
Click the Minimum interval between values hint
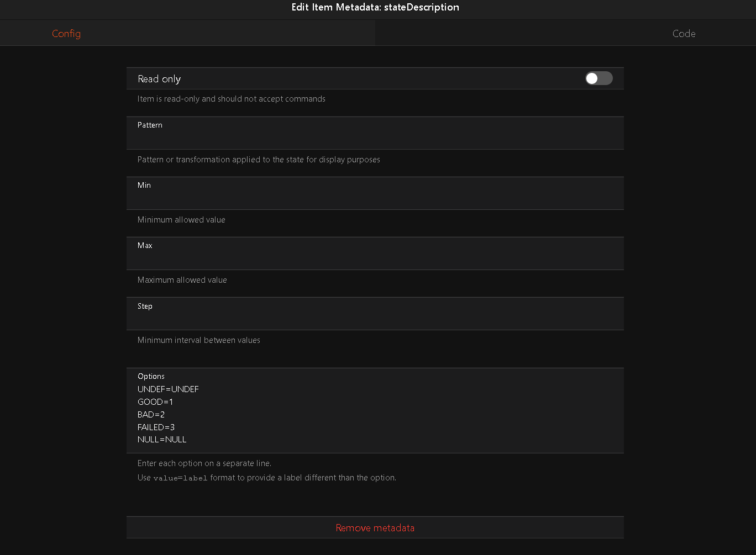[199, 340]
